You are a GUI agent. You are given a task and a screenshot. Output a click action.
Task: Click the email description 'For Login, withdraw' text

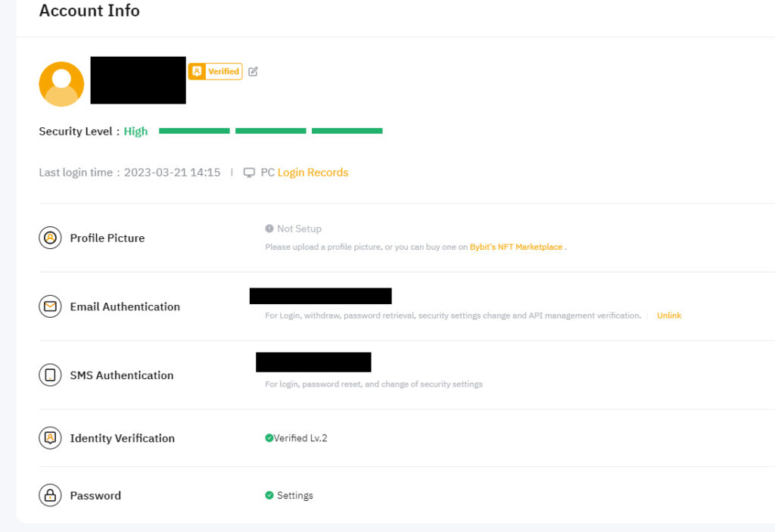(453, 316)
